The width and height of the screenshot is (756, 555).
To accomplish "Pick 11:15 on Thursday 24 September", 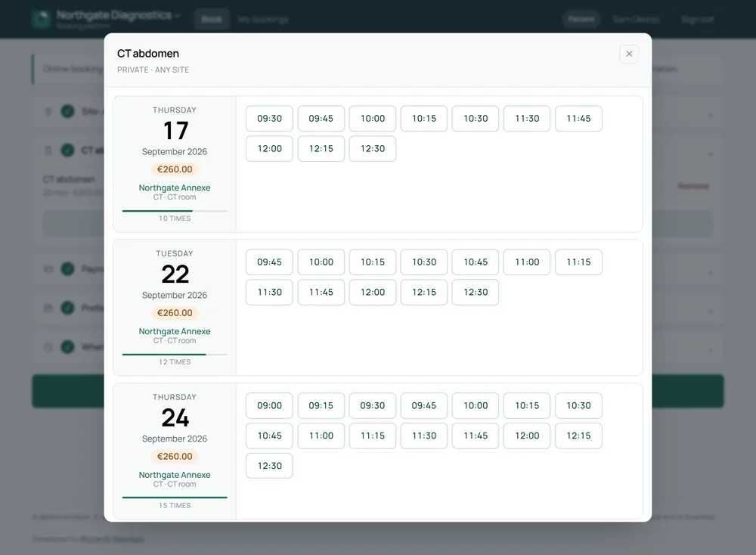I will pos(373,436).
